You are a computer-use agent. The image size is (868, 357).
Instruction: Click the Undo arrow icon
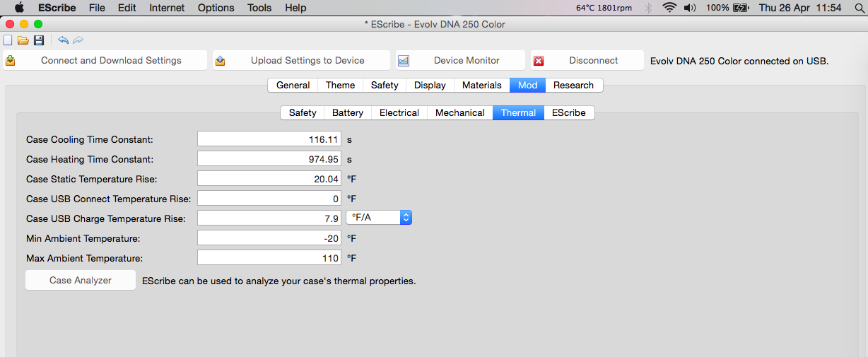[x=63, y=40]
